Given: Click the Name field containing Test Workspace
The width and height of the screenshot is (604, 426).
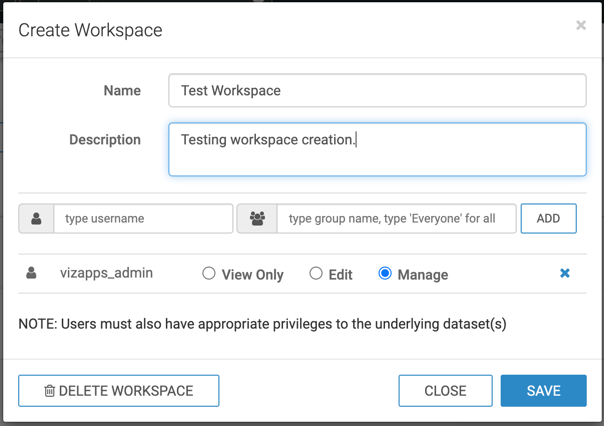Looking at the screenshot, I should coord(377,90).
